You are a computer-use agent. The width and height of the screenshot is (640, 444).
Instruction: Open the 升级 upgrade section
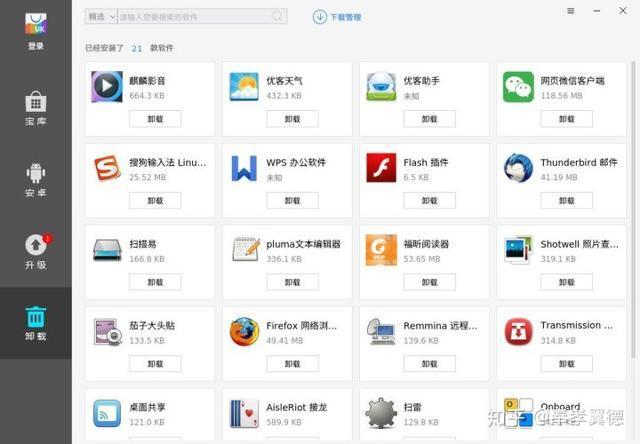pos(36,252)
